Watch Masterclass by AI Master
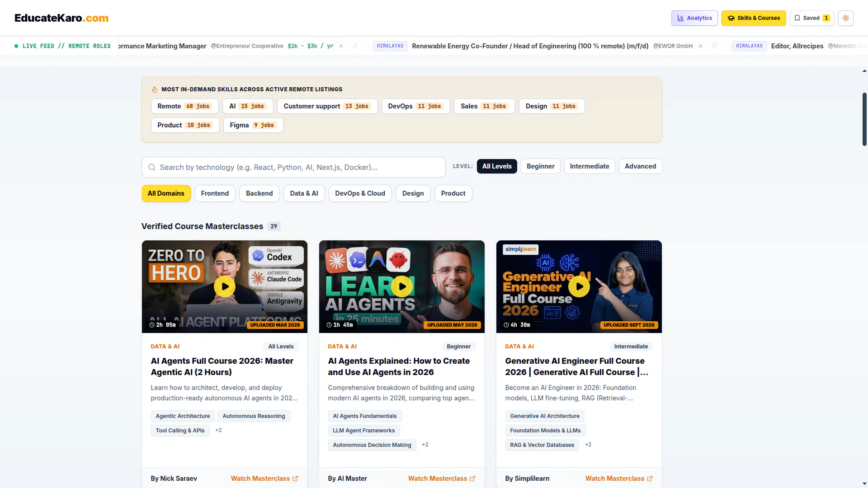868x488 pixels. point(442,479)
